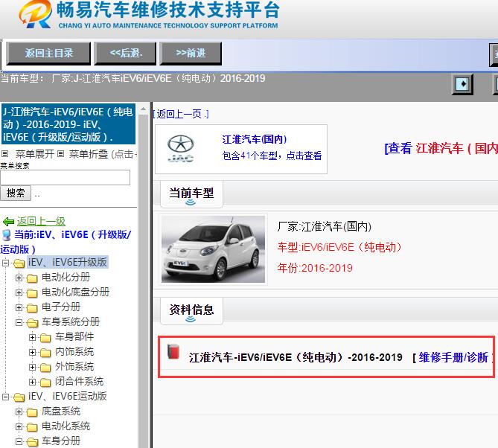Expand the 电动化系统 node
Viewport: 498px width, 448px height.
point(19,426)
